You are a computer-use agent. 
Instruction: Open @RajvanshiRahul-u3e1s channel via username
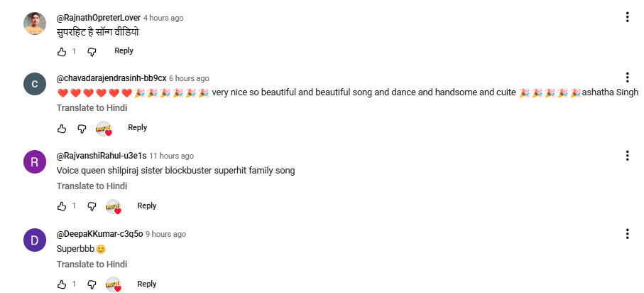point(101,156)
